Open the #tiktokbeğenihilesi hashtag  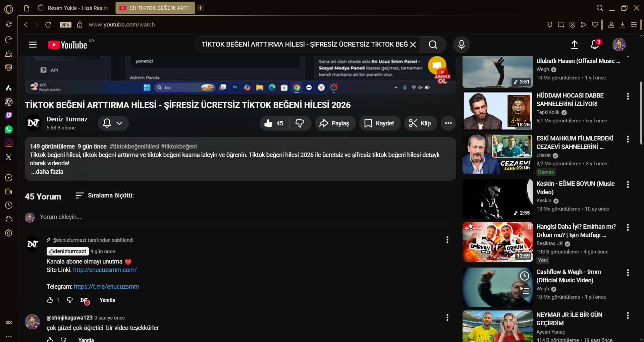click(x=135, y=147)
